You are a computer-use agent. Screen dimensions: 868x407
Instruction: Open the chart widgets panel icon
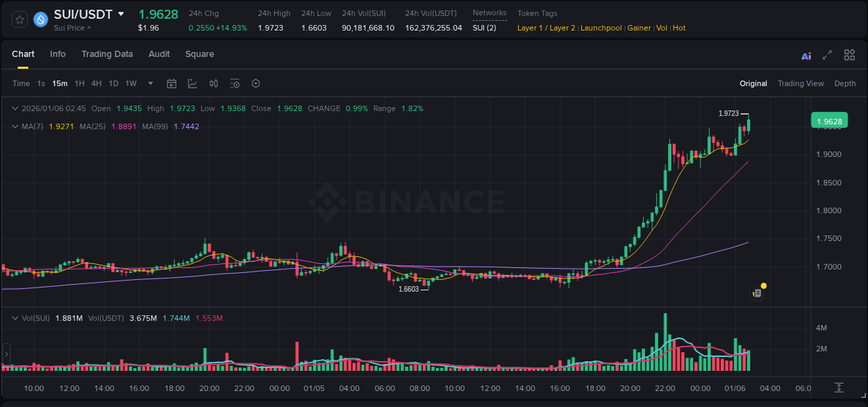click(x=849, y=55)
